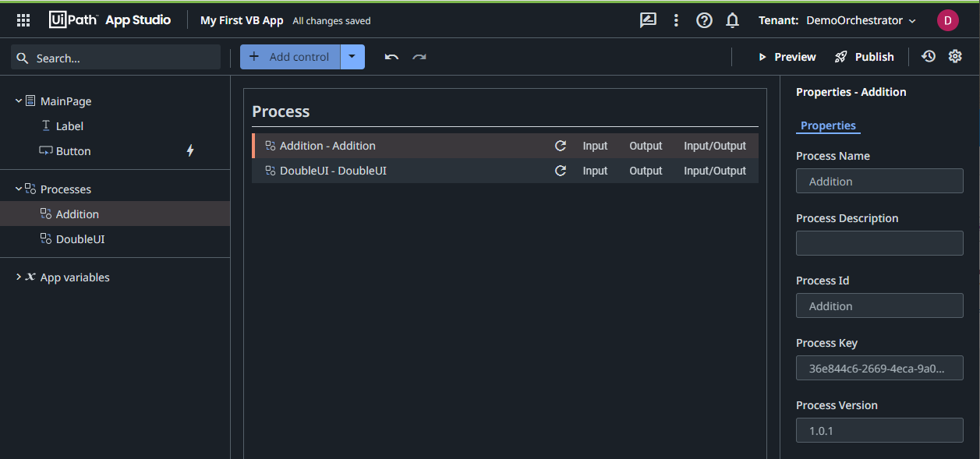Click the Publish button

(864, 56)
